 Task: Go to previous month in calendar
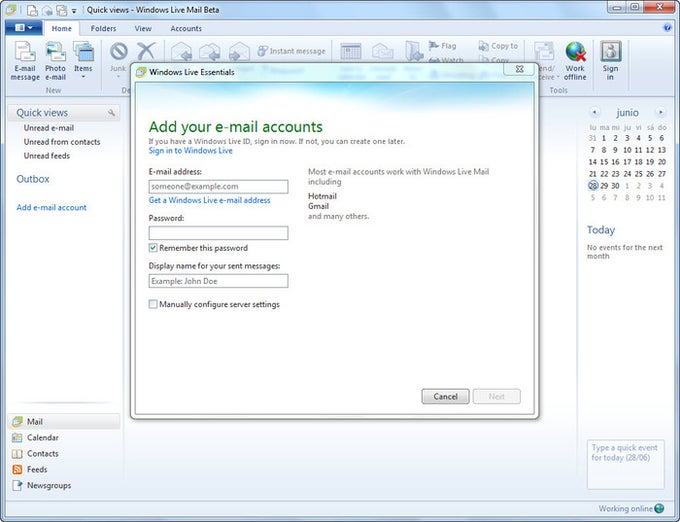(595, 112)
